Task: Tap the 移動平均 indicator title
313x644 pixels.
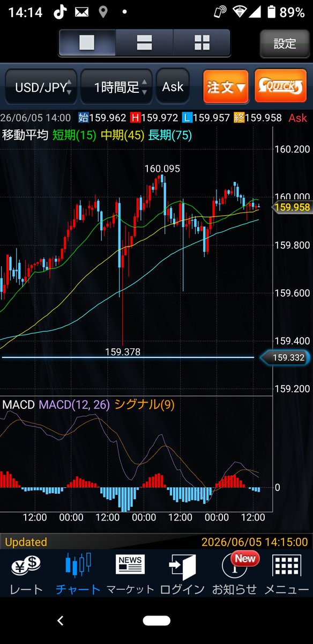Action: [x=25, y=136]
